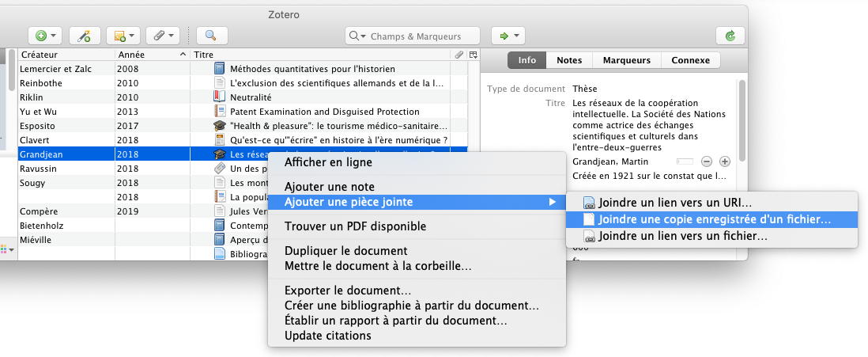Click thesis cap icon of Health & pleasure
The width and height of the screenshot is (868, 357).
click(220, 126)
